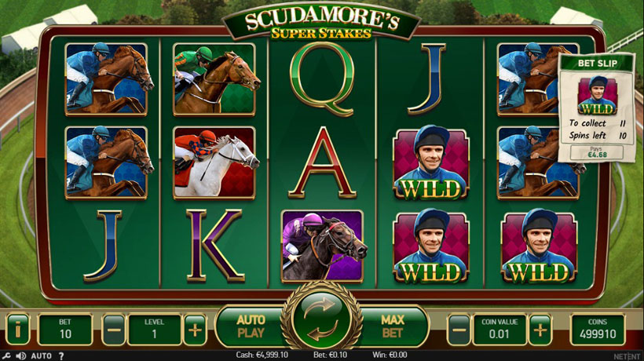Image resolution: width=644 pixels, height=361 pixels.
Task: Open game settings wrench icon
Action: [x=6, y=356]
